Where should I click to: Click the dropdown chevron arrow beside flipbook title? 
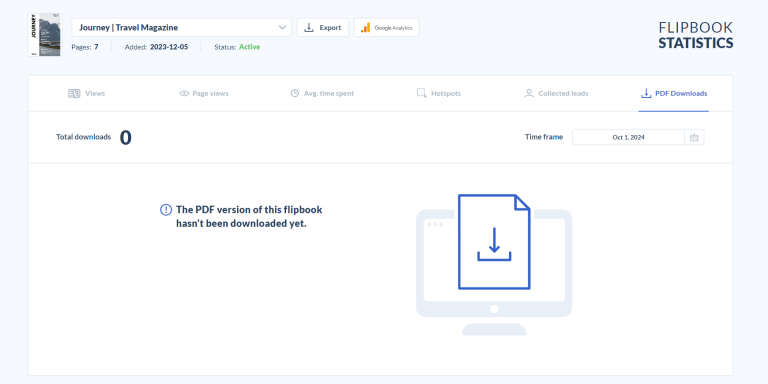click(x=282, y=27)
